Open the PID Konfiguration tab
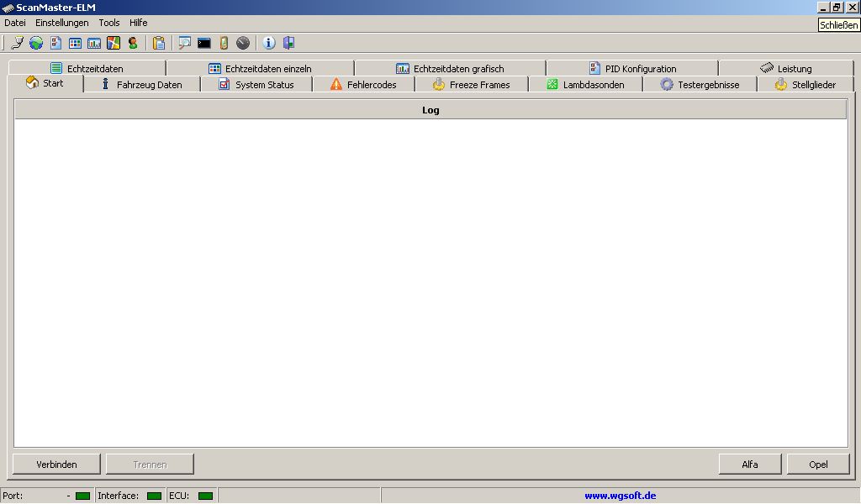The width and height of the screenshot is (861, 504). (632, 69)
